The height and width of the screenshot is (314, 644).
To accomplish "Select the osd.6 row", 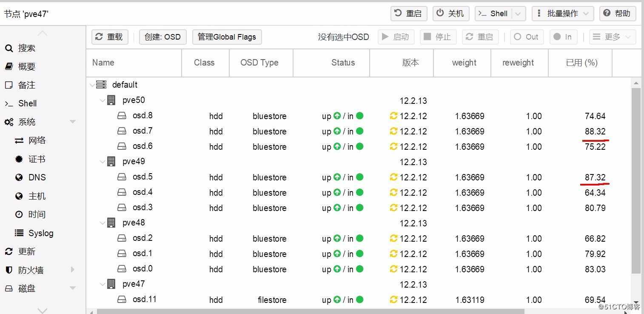I will (x=359, y=146).
